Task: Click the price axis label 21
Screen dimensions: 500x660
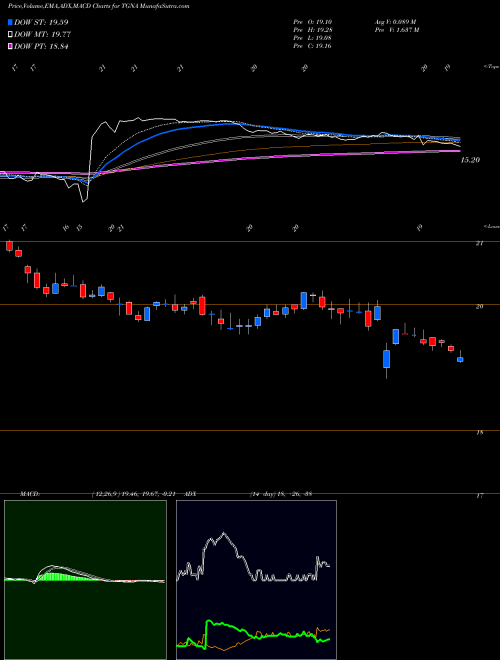Action: point(479,243)
